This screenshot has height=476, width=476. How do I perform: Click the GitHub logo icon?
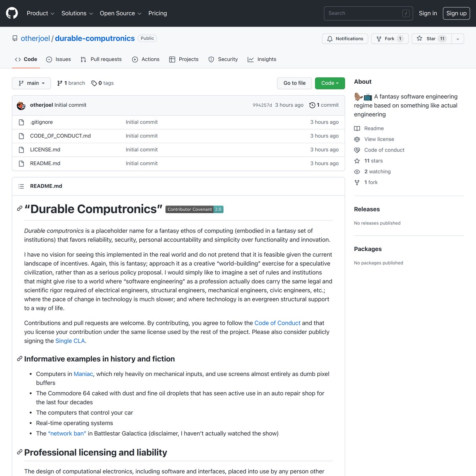[x=12, y=13]
